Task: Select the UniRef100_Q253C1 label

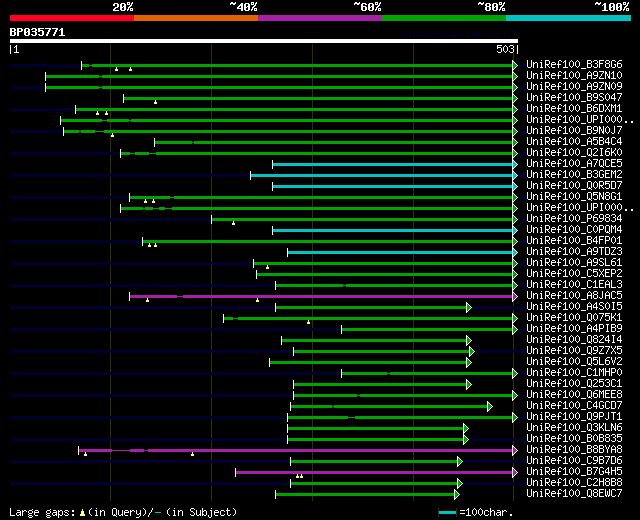Action: [x=574, y=384]
